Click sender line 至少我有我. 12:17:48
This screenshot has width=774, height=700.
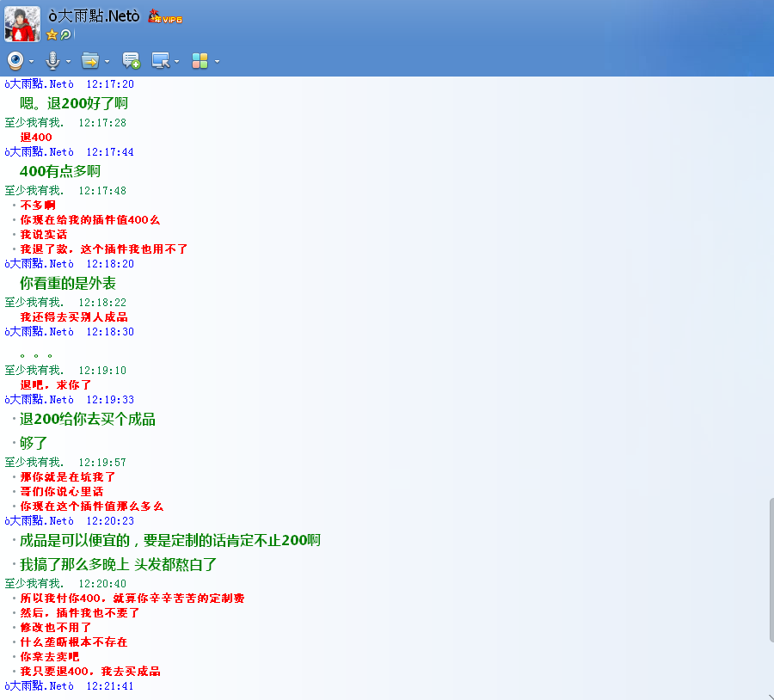tap(65, 191)
